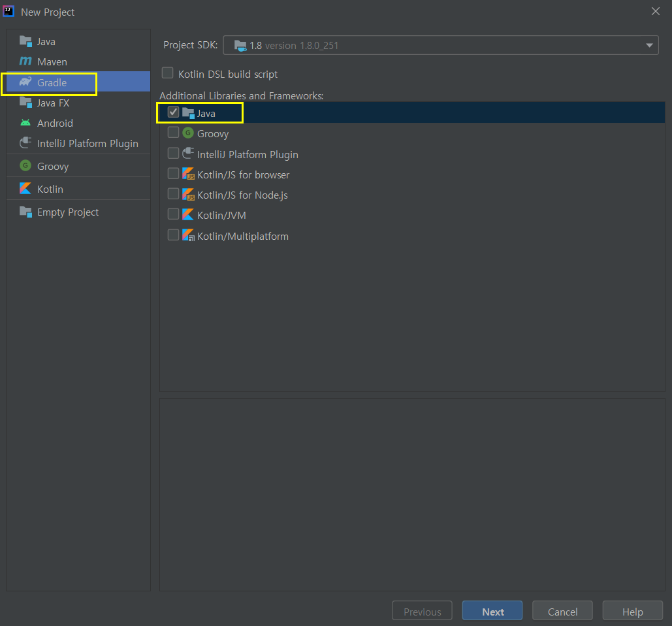Click the SDK folder icon in the dropdown

pyautogui.click(x=240, y=46)
